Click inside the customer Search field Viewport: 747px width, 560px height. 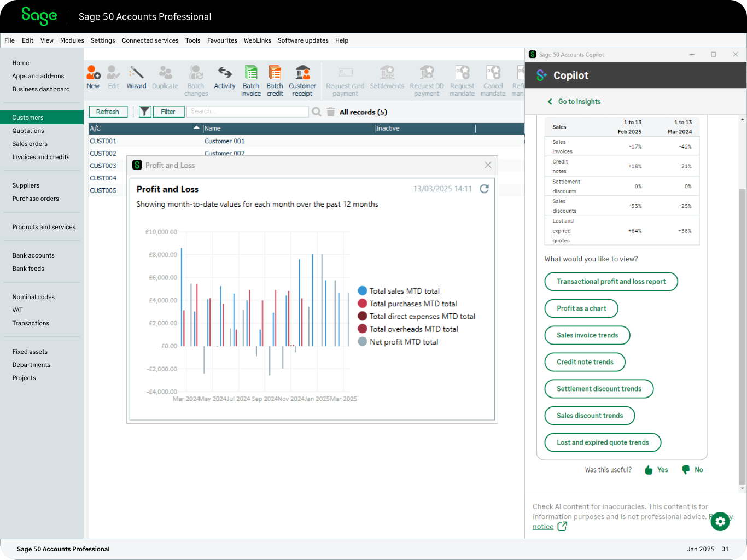[247, 111]
